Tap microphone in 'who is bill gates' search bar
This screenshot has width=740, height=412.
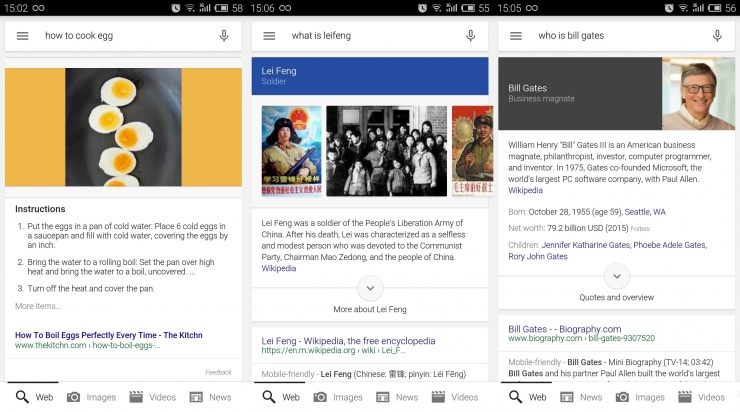pyautogui.click(x=717, y=36)
